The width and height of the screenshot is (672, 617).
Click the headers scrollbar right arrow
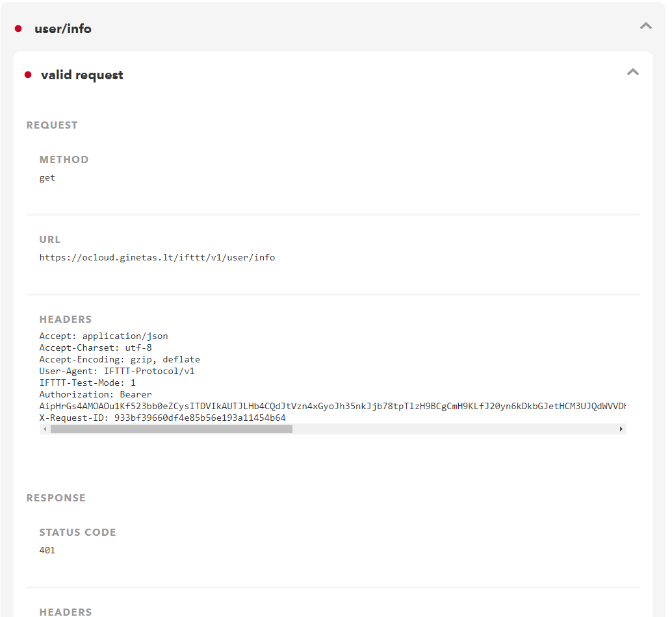pyautogui.click(x=621, y=429)
